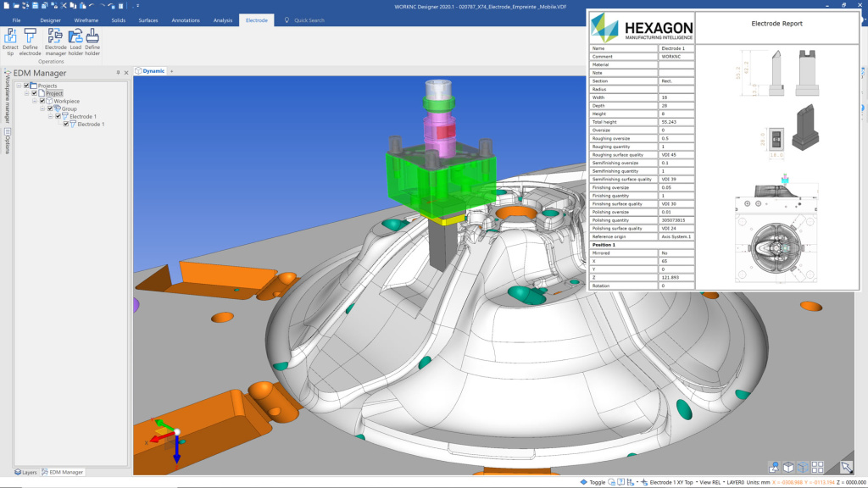Select the Extract tip tool

(10, 38)
